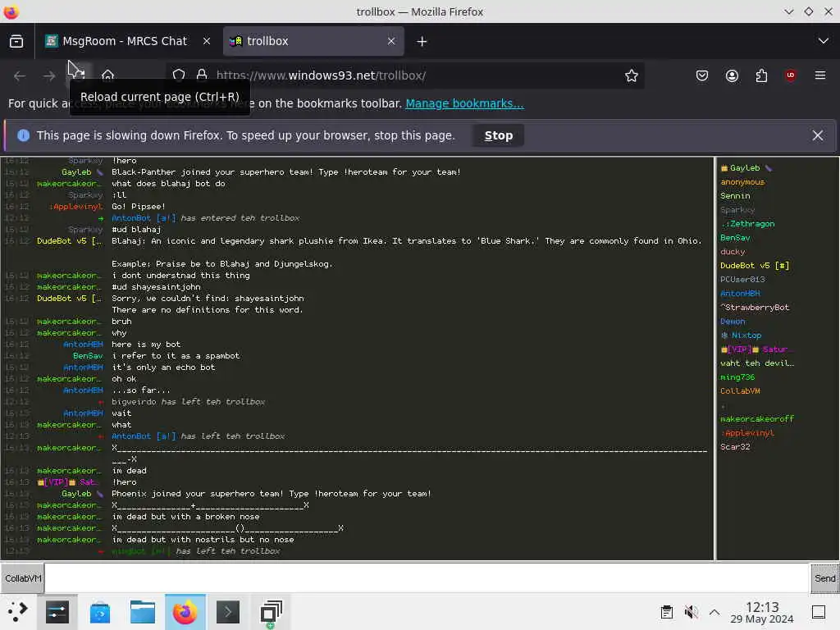
Task: Reload the current page
Action: 78,75
